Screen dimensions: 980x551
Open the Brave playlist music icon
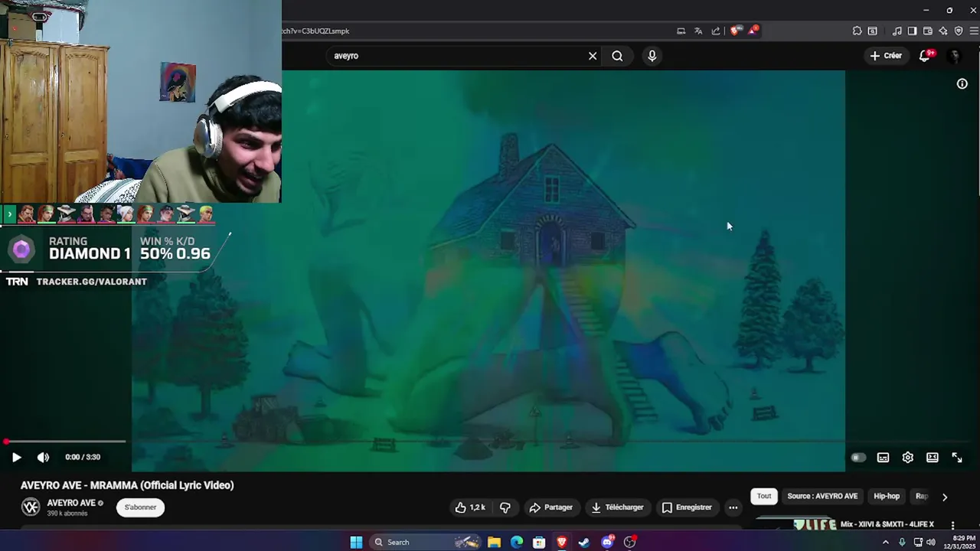tap(897, 31)
